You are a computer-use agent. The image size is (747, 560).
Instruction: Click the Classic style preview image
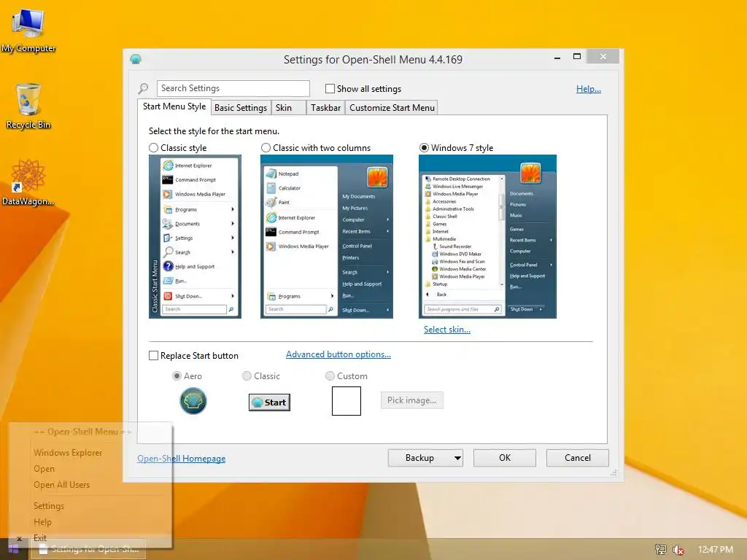(x=195, y=237)
